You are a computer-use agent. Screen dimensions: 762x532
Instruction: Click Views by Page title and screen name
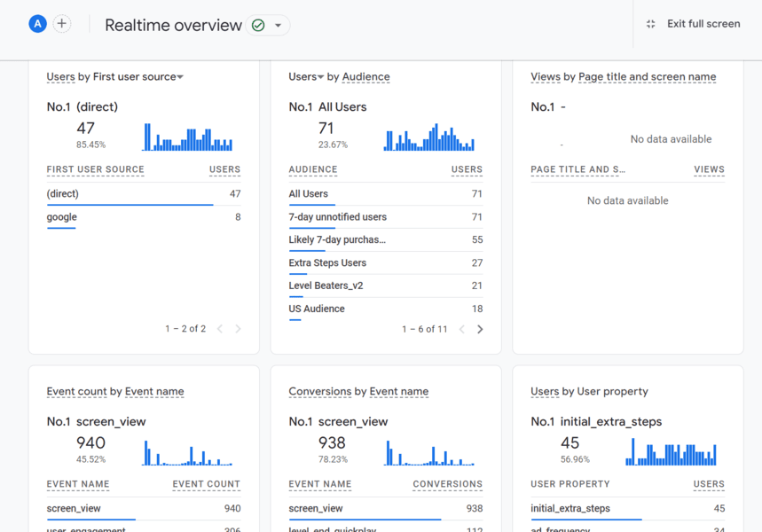[623, 77]
